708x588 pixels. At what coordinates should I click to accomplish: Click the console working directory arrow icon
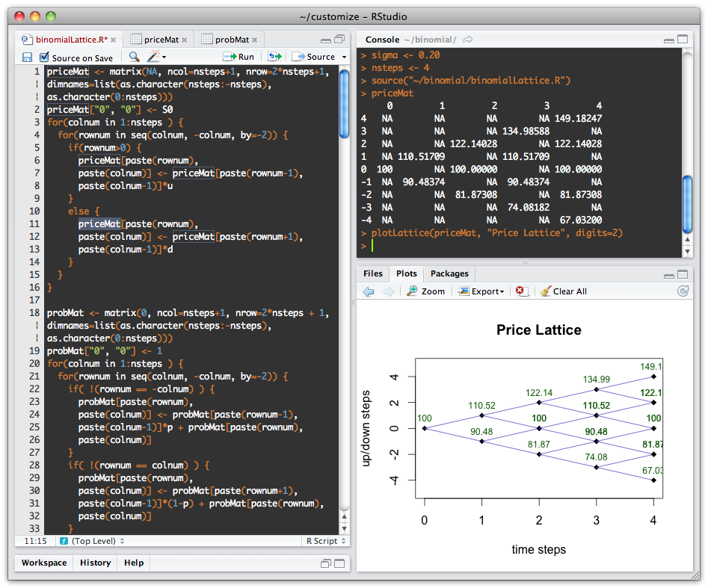(468, 40)
